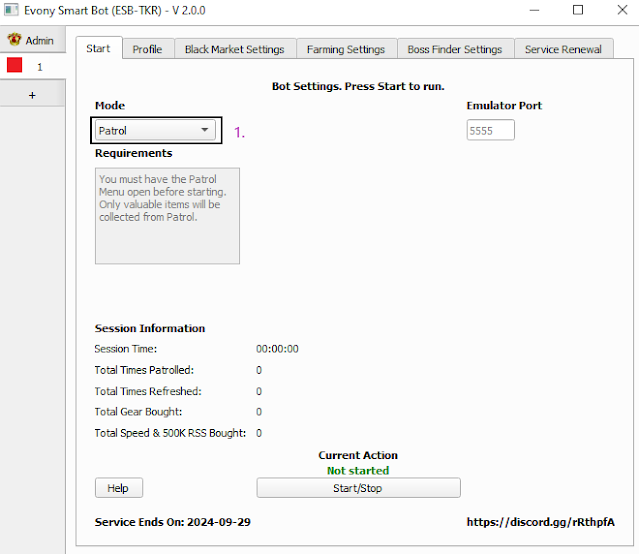Click the Admin profile icon in sidebar
639x554 pixels.
click(14, 40)
